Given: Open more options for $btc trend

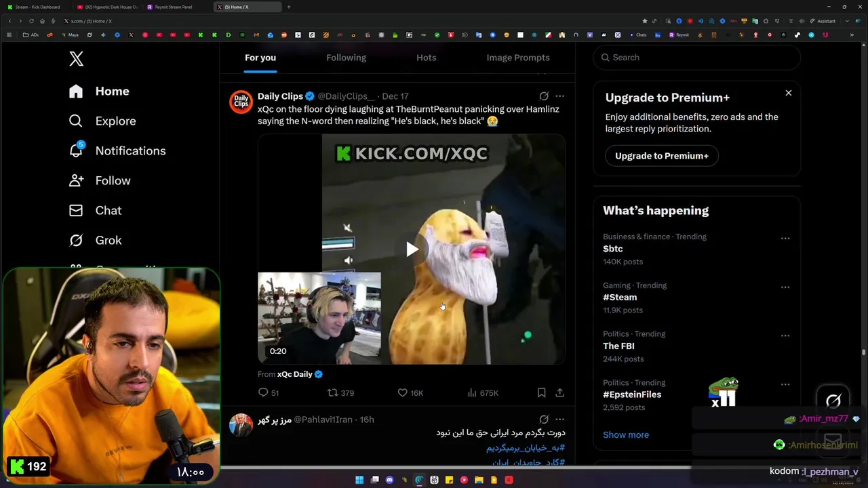Looking at the screenshot, I should pos(785,239).
